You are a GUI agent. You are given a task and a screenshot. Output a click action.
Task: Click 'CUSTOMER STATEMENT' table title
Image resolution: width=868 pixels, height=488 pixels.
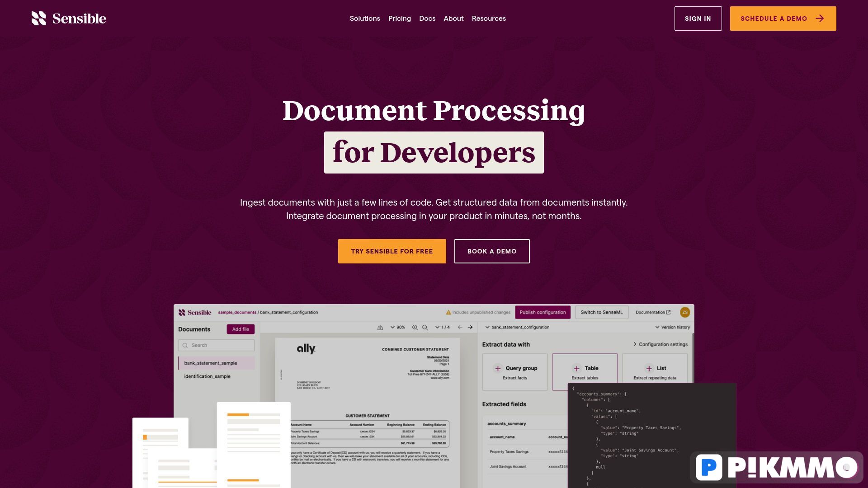click(x=367, y=416)
